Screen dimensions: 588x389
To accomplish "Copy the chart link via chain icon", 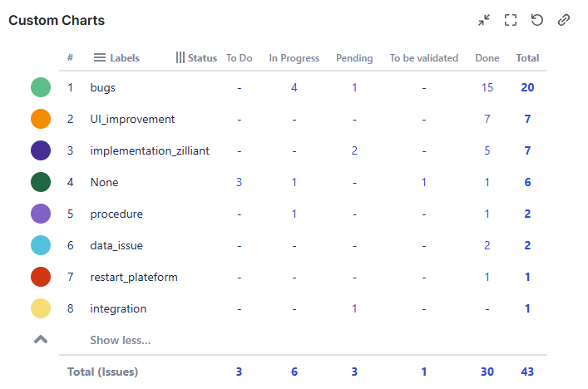I will 564,20.
